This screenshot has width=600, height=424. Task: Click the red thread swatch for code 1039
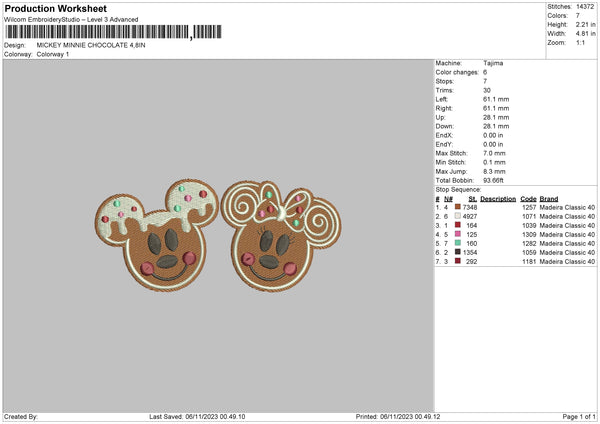(x=458, y=225)
